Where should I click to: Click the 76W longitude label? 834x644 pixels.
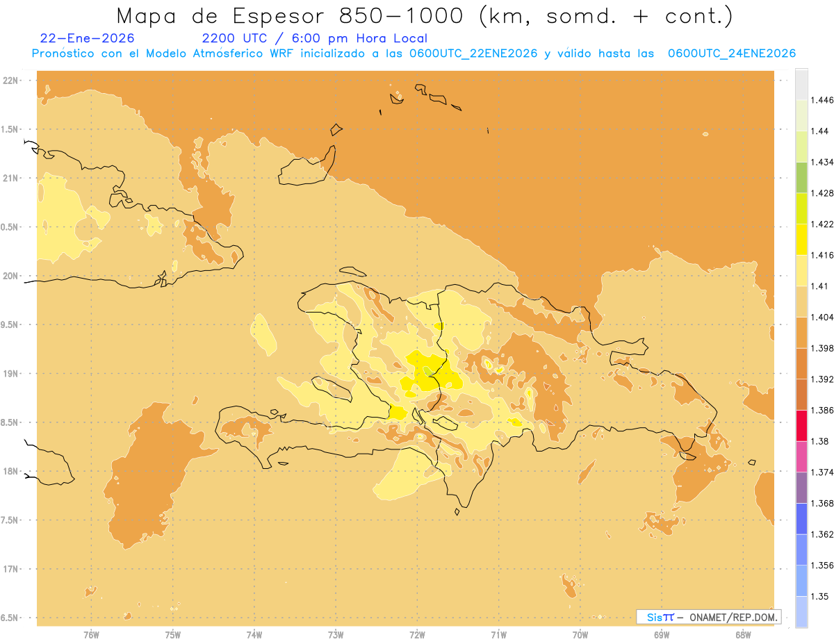click(x=91, y=635)
